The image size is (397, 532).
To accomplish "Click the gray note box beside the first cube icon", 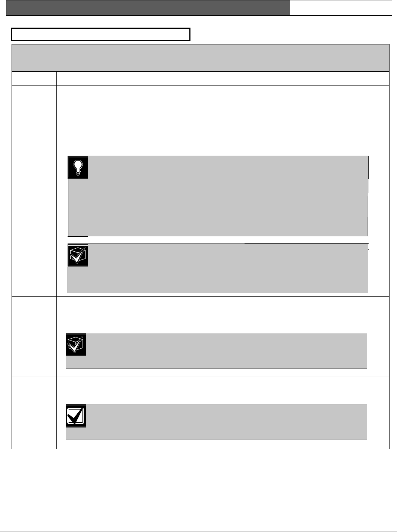I will [228, 268].
